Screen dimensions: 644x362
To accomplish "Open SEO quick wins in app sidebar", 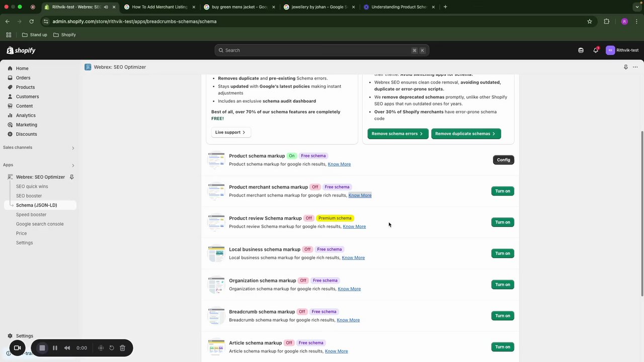I will click(x=32, y=187).
